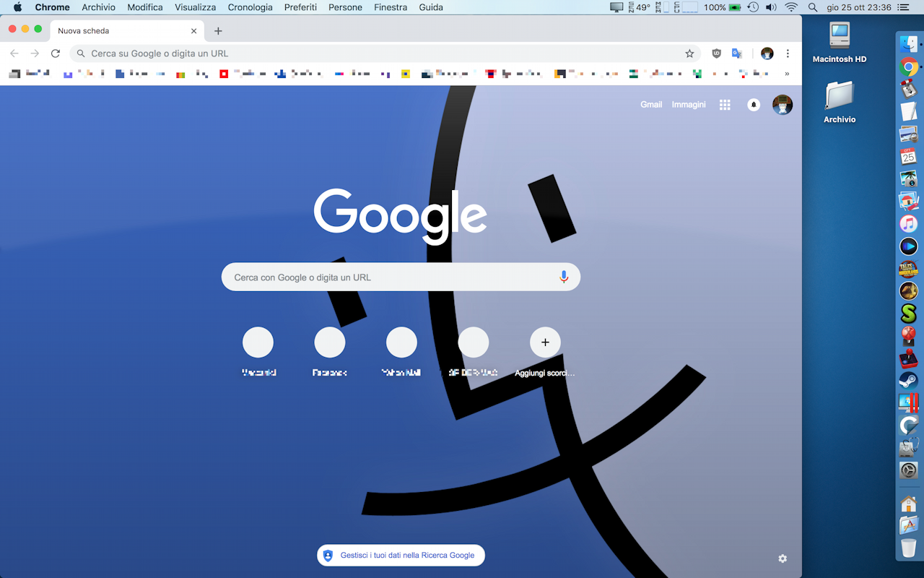This screenshot has width=924, height=578.
Task: Open the Home folder in the Dock
Action: pyautogui.click(x=908, y=504)
